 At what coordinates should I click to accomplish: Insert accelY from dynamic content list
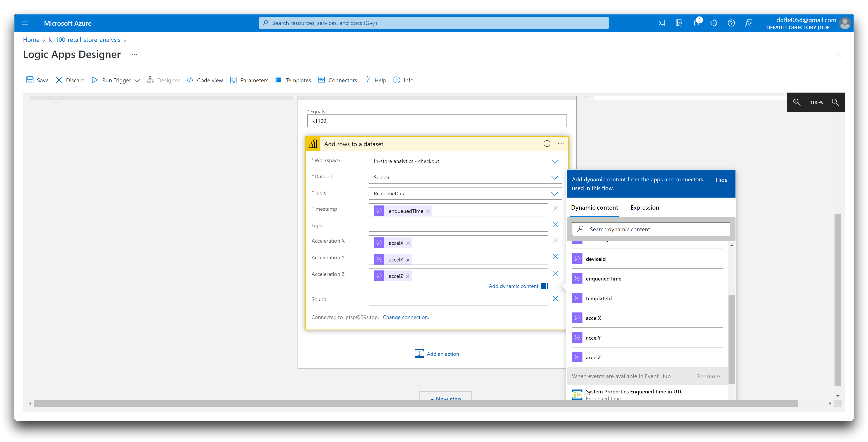tap(647, 337)
